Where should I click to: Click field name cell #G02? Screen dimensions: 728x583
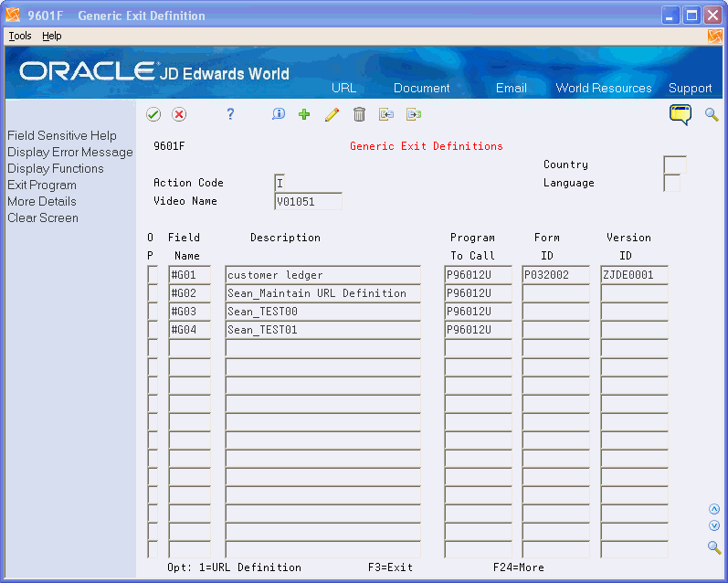189,293
